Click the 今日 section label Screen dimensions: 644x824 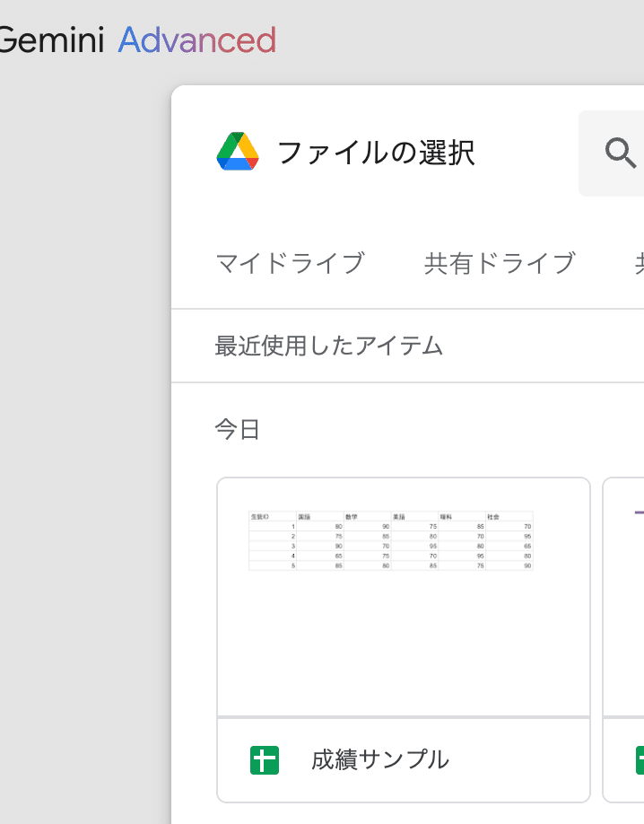pos(238,429)
